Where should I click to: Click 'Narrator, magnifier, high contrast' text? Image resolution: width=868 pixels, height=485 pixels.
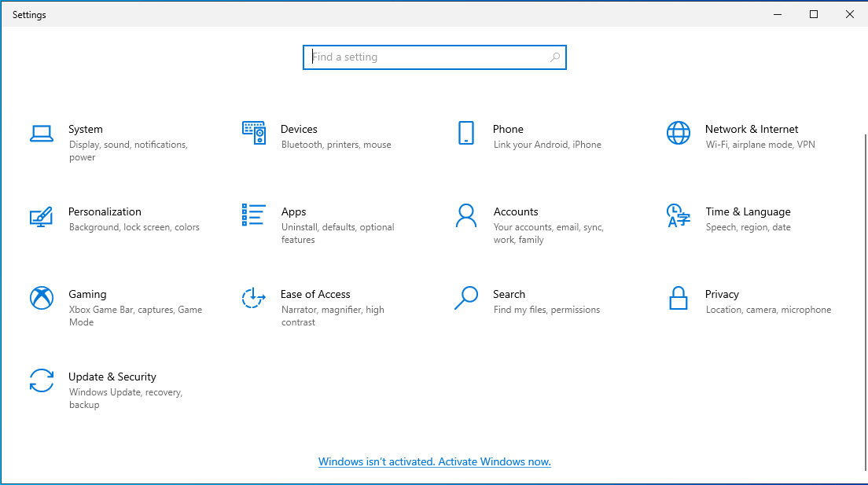332,315
